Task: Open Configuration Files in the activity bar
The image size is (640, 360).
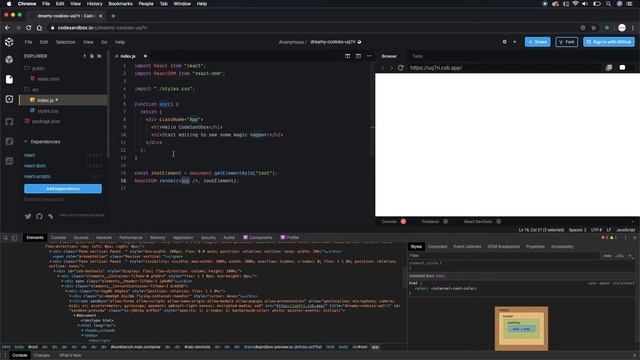Action: [x=9, y=99]
